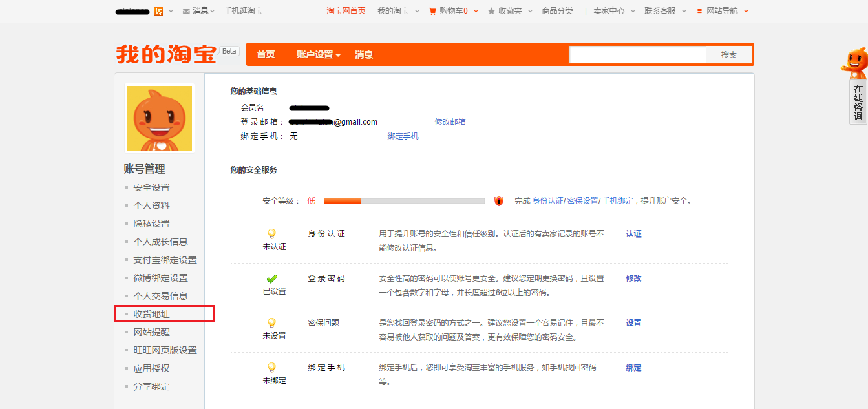Go to the 首页 tab in orange bar
The image size is (868, 409).
pos(266,55)
